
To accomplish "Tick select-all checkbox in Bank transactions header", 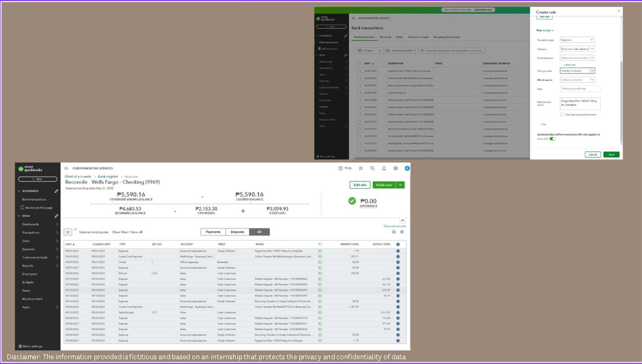I will [359, 63].
